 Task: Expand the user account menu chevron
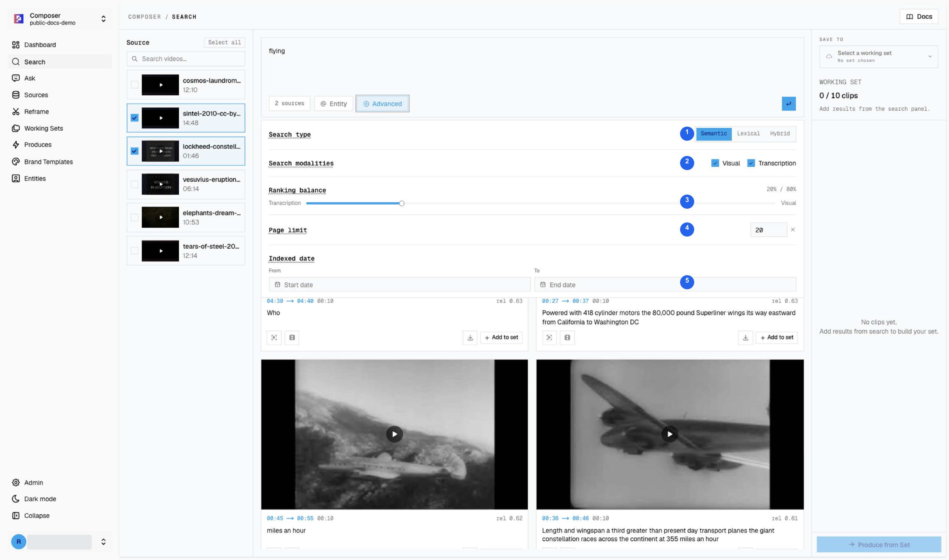(x=103, y=541)
